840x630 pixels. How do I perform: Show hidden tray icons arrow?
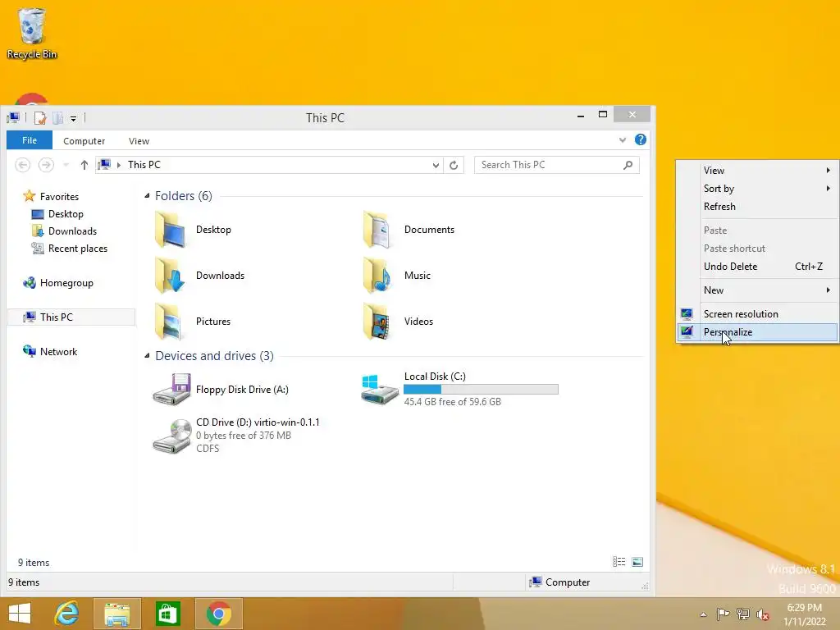pyautogui.click(x=703, y=614)
